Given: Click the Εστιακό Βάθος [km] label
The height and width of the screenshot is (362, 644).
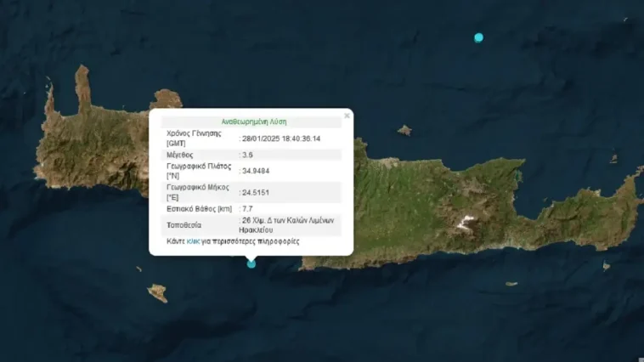Looking at the screenshot, I should click(199, 208).
